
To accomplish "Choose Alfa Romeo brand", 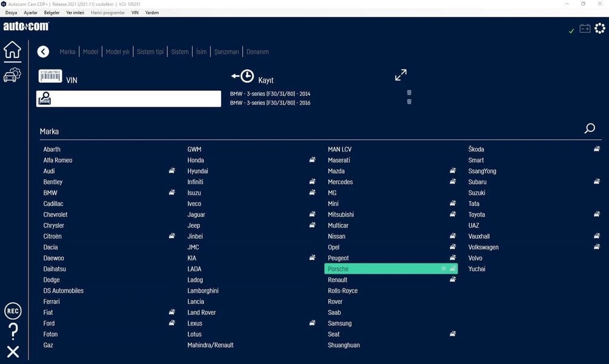I will (58, 160).
